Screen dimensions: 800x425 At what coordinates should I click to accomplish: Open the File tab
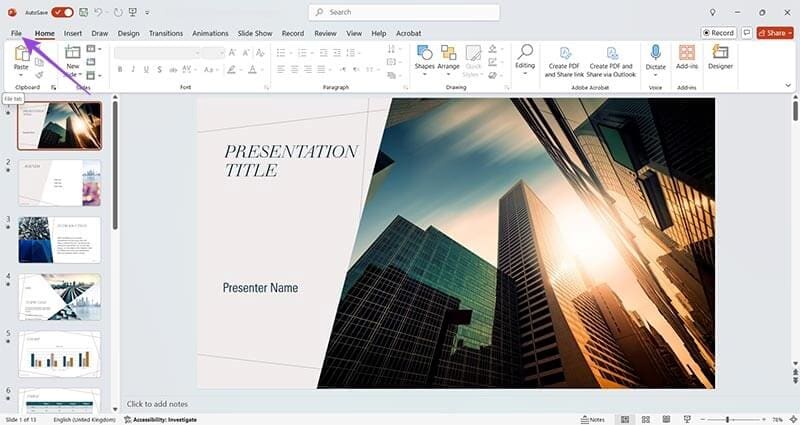click(x=16, y=33)
